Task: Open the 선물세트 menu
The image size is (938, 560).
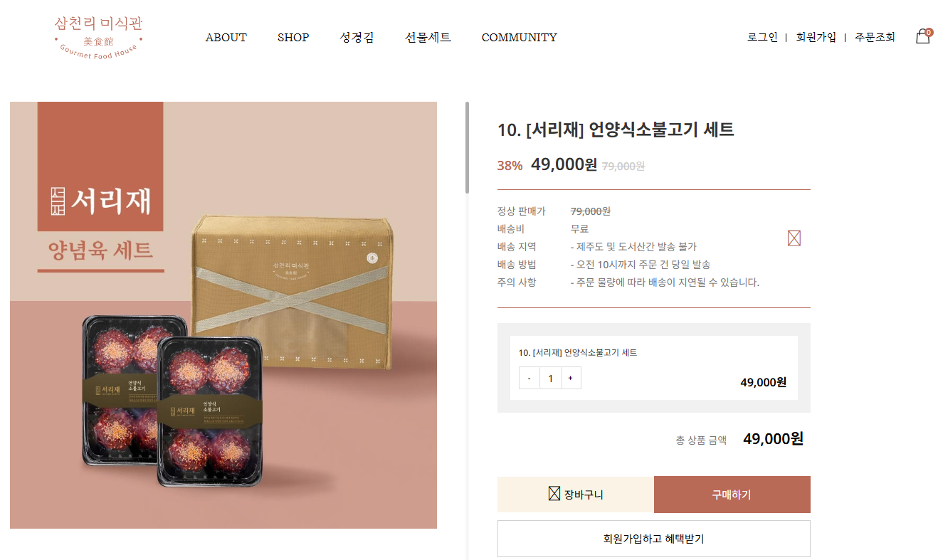Action: [428, 38]
